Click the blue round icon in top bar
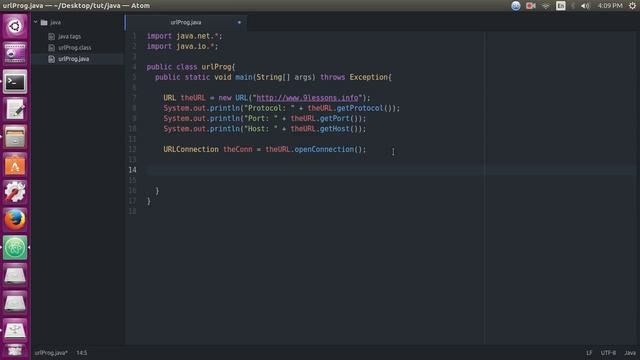Image resolution: width=640 pixels, height=360 pixels. point(516,6)
